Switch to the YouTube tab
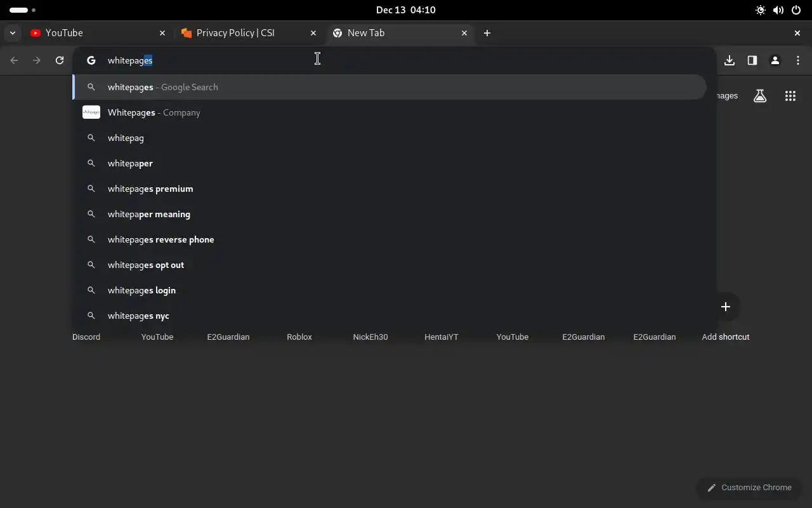The image size is (812, 508). point(98,33)
